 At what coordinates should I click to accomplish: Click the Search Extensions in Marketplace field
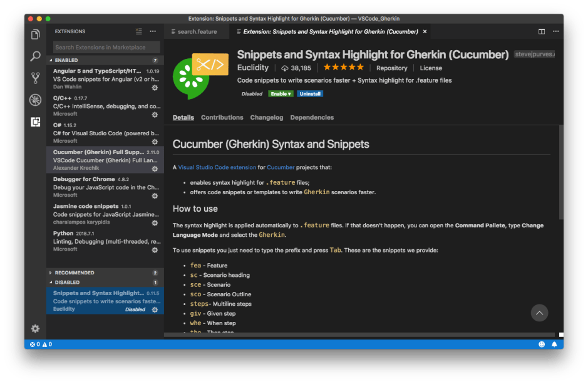[x=105, y=47]
